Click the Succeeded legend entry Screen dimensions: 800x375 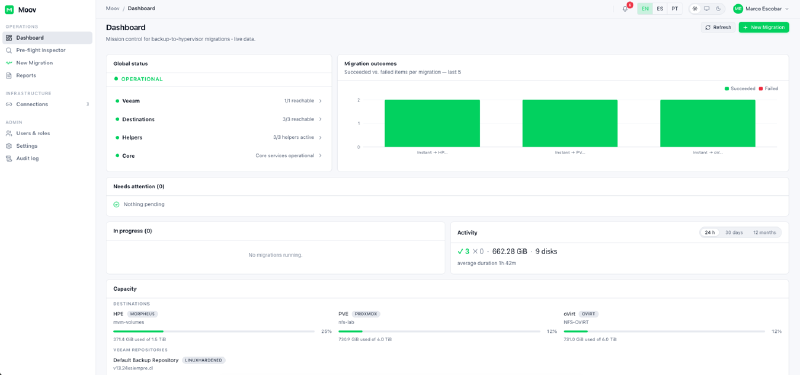tap(739, 89)
